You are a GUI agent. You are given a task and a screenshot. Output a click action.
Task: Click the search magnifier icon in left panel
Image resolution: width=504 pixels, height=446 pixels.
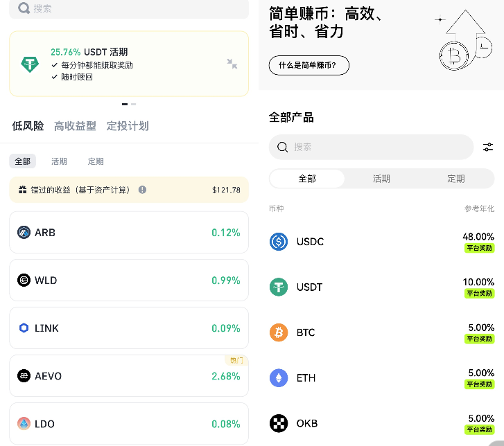click(24, 8)
